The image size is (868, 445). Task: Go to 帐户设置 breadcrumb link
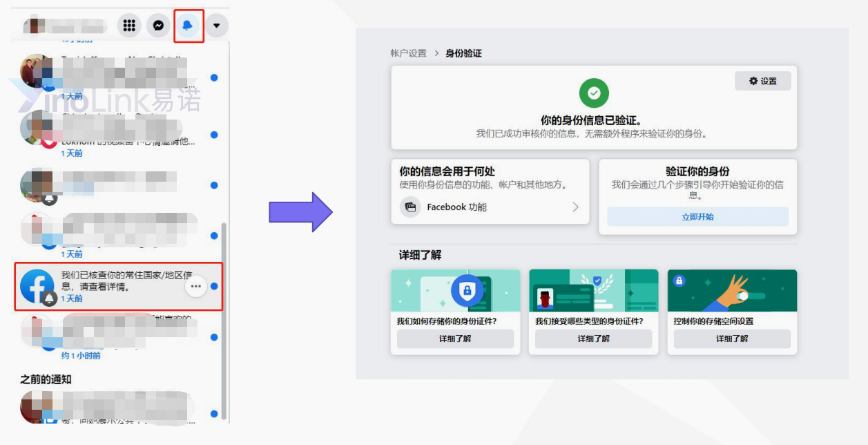click(408, 53)
